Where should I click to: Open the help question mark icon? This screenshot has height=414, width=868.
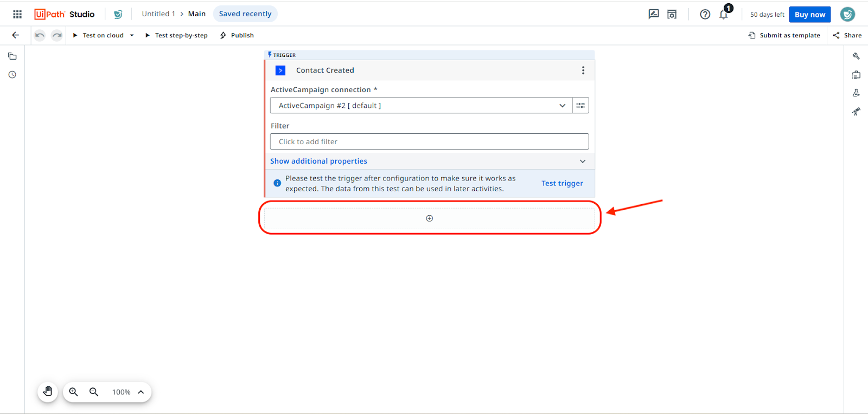tap(705, 15)
